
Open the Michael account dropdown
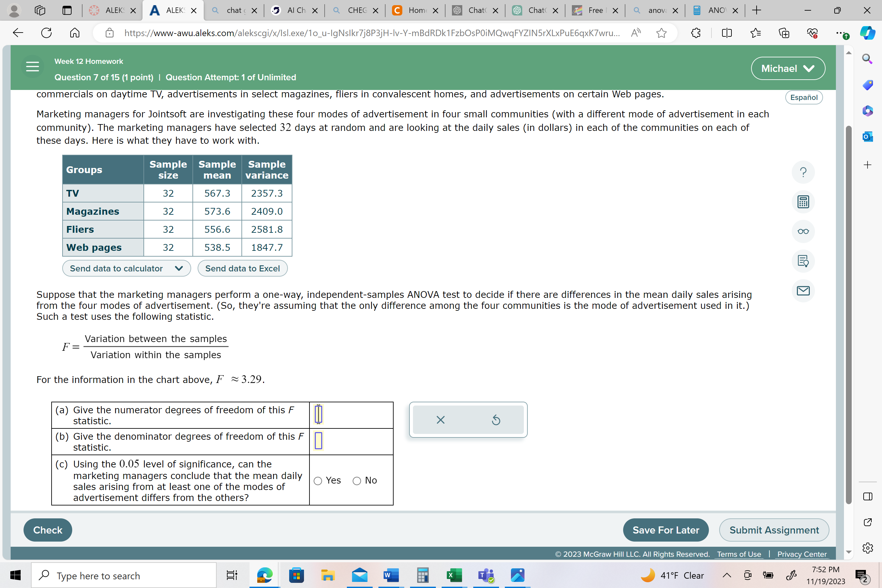(x=788, y=68)
